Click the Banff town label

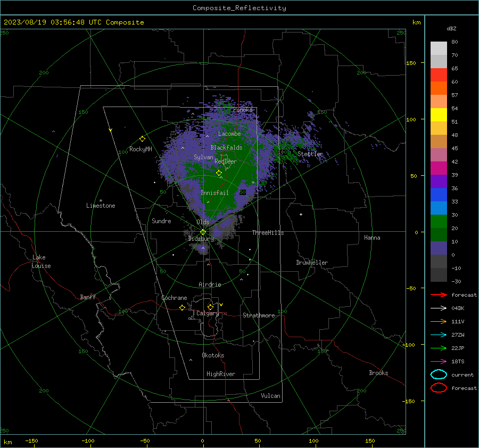coord(88,297)
